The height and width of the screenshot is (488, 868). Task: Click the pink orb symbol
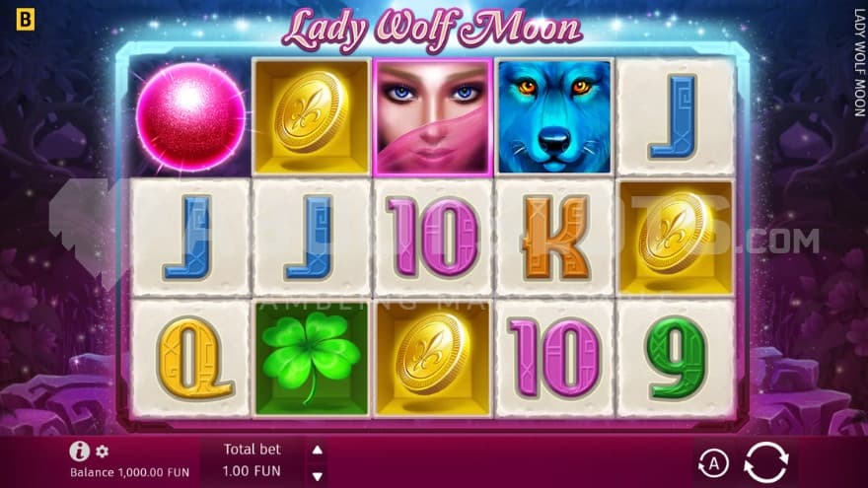[x=190, y=116]
